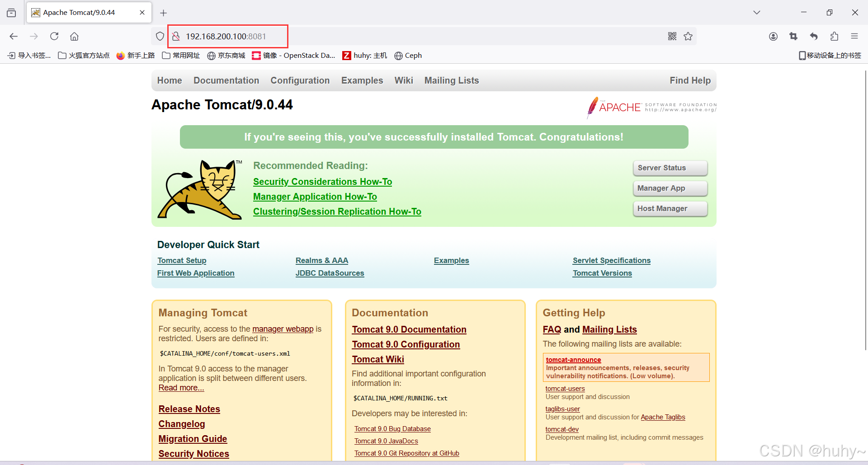
Task: Open the Tomcat Setup link
Action: pyautogui.click(x=182, y=261)
